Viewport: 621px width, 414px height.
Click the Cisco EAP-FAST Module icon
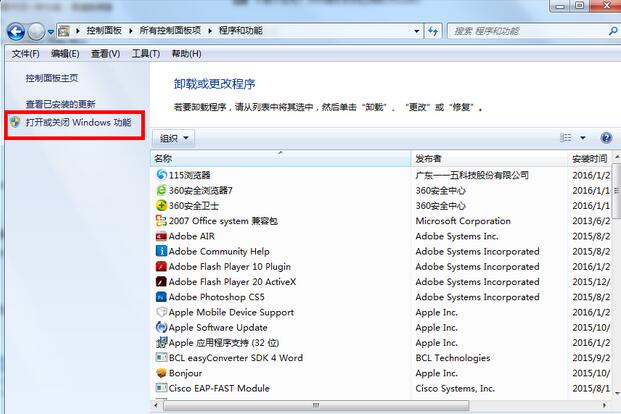(161, 388)
